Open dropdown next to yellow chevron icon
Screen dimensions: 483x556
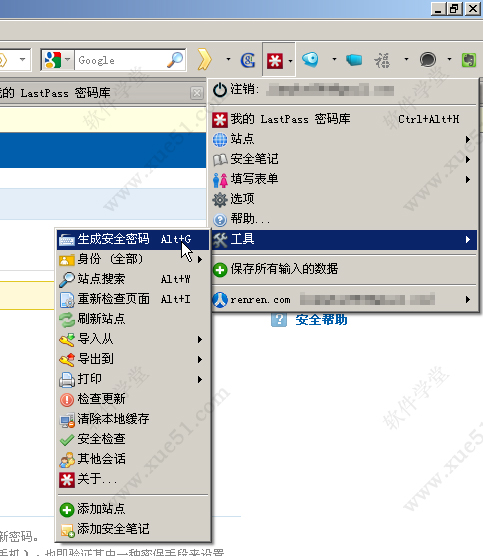click(228, 59)
